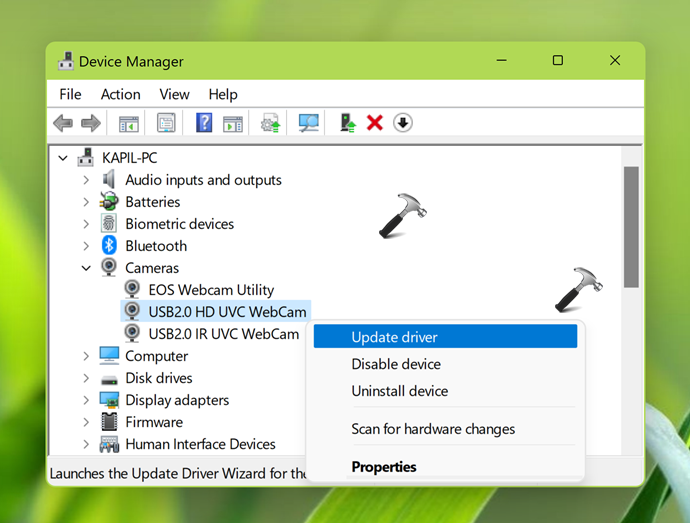Click the Back arrow in toolbar
Image resolution: width=690 pixels, height=523 pixels.
click(x=63, y=123)
